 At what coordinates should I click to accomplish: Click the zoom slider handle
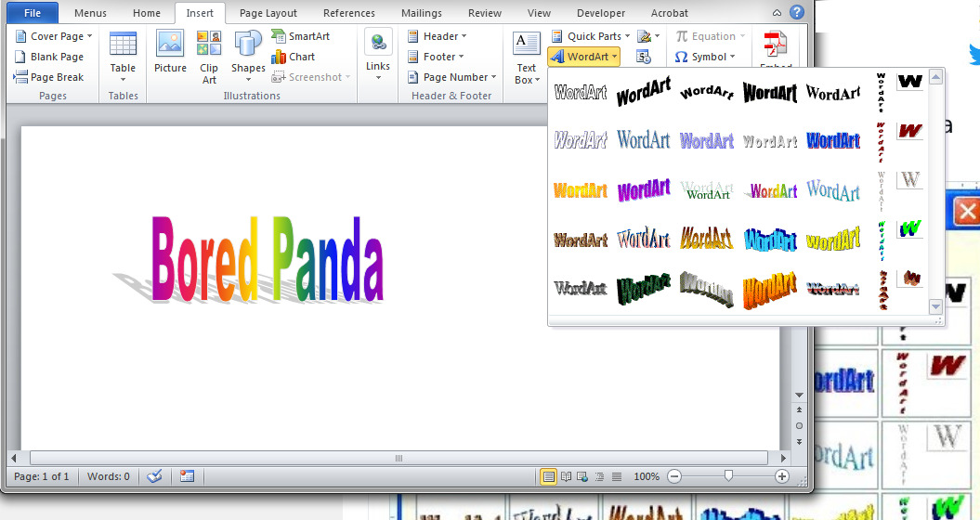point(728,476)
